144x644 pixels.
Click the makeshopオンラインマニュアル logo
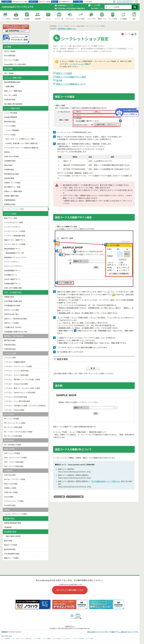(x=17, y=7)
